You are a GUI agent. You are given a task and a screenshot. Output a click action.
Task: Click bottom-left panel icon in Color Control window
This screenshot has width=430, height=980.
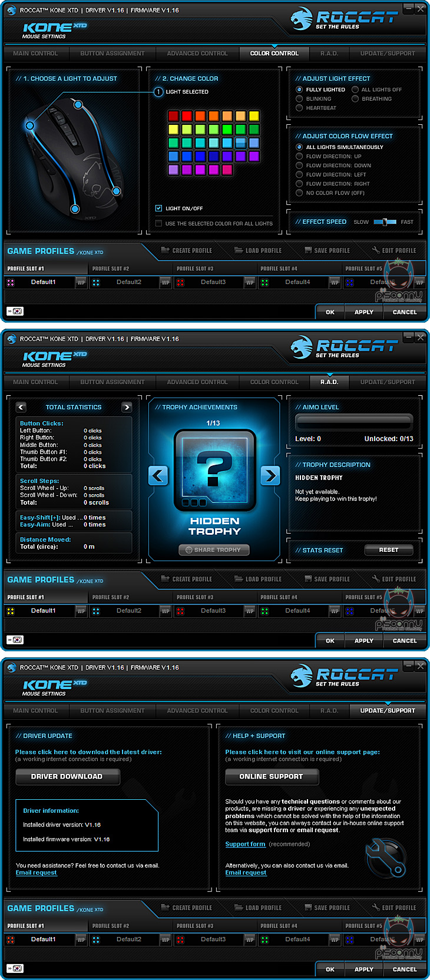tap(15, 311)
